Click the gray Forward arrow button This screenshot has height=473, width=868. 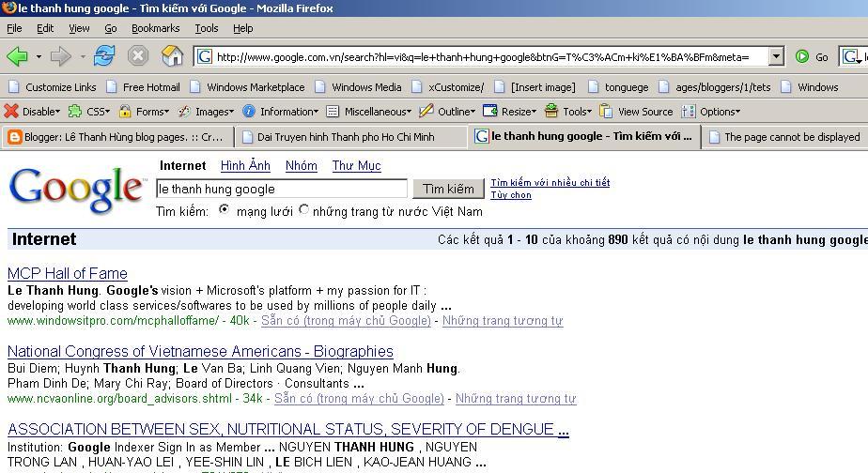pyautogui.click(x=61, y=56)
